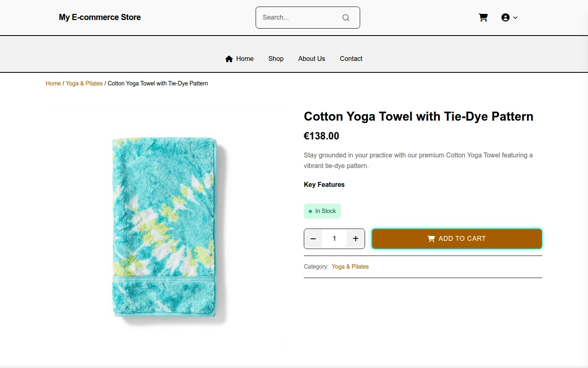This screenshot has width=588, height=368.
Task: Focus the Search text field
Action: coord(300,18)
